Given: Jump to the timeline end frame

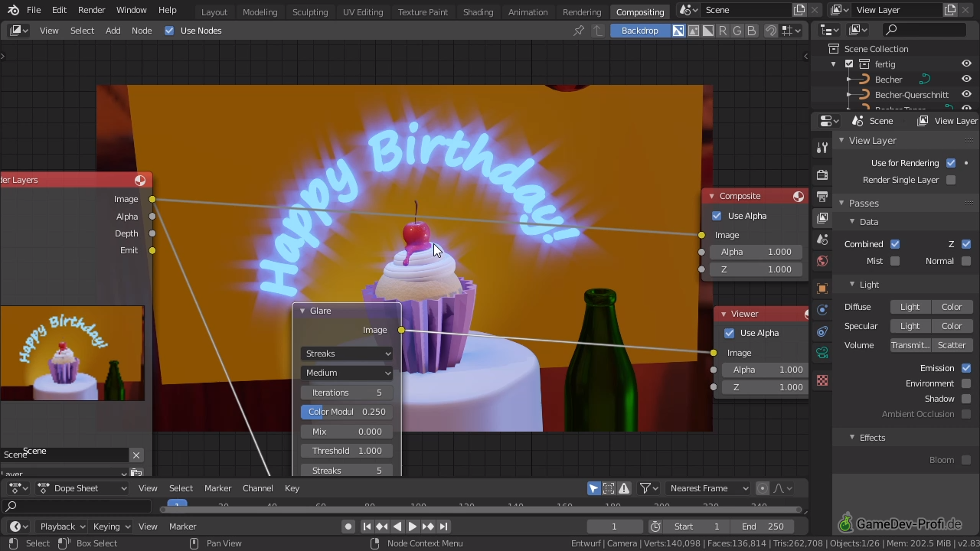Looking at the screenshot, I should click(x=443, y=527).
